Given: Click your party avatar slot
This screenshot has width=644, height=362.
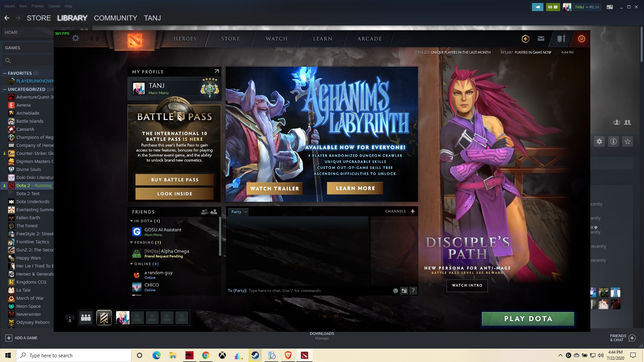Looking at the screenshot, I should (122, 318).
